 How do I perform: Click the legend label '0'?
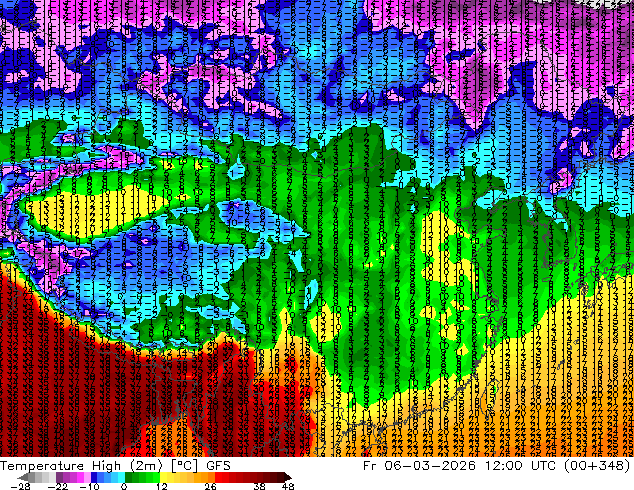[x=124, y=486]
